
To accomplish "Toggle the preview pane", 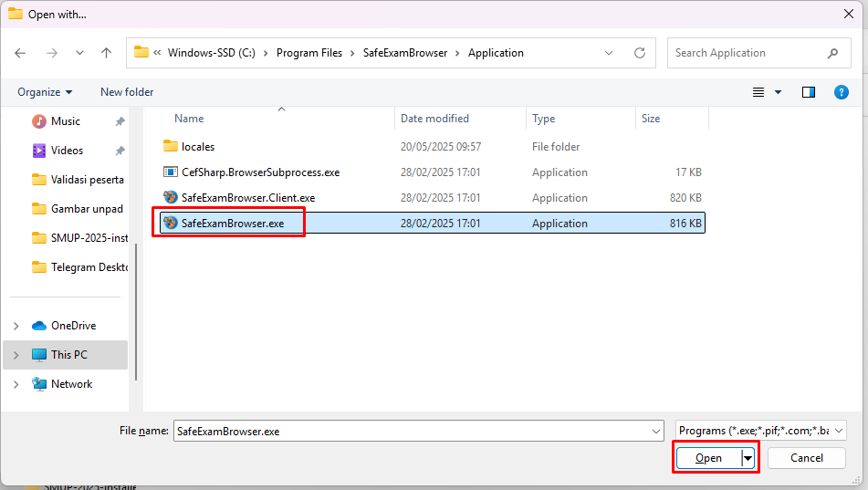I will tap(809, 92).
